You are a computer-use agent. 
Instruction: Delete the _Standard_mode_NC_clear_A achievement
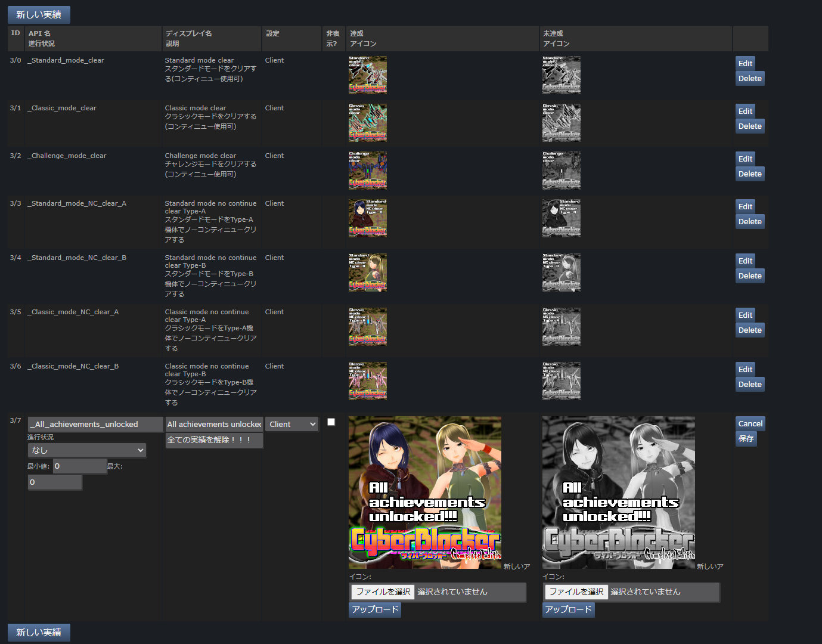(x=750, y=221)
